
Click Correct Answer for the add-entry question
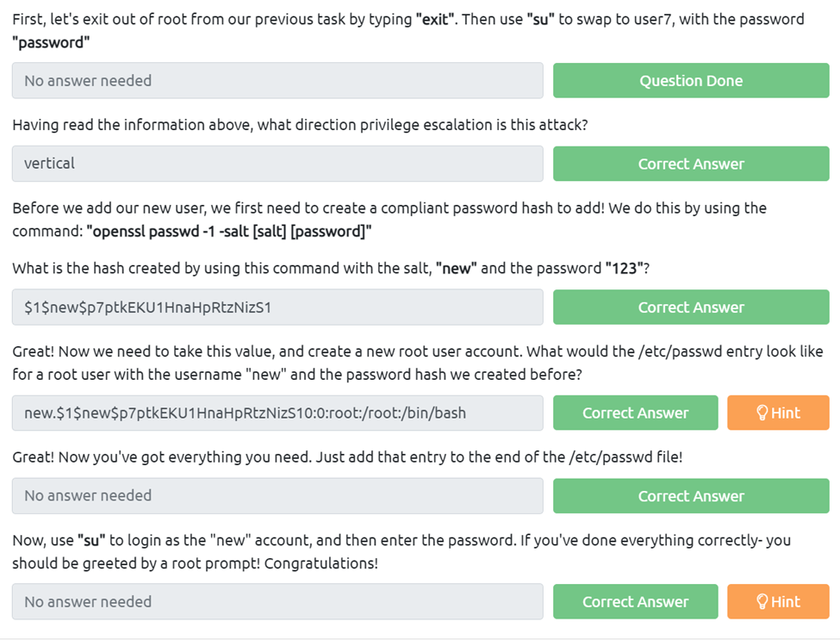(x=691, y=496)
